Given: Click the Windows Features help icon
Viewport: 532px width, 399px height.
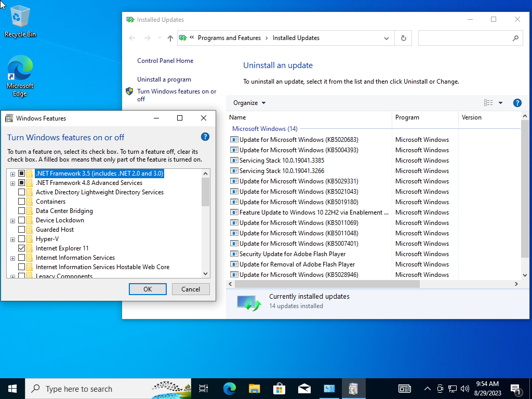Looking at the screenshot, I should (x=205, y=137).
